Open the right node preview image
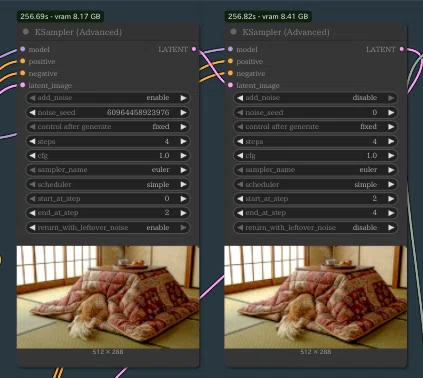 pos(316,297)
